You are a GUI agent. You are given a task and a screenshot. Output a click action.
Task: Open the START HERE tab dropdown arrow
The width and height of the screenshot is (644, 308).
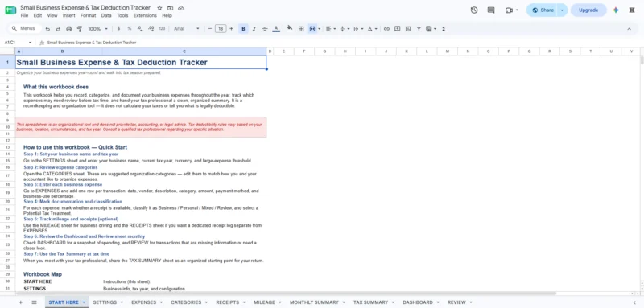84,302
